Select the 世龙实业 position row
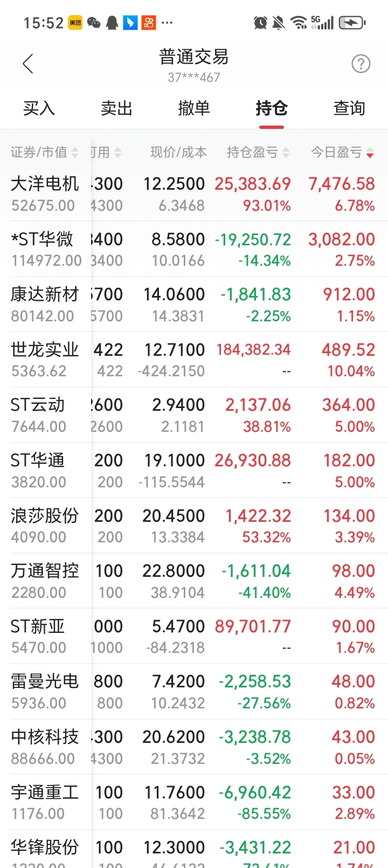Screen dimensions: 388x868 click(194, 360)
